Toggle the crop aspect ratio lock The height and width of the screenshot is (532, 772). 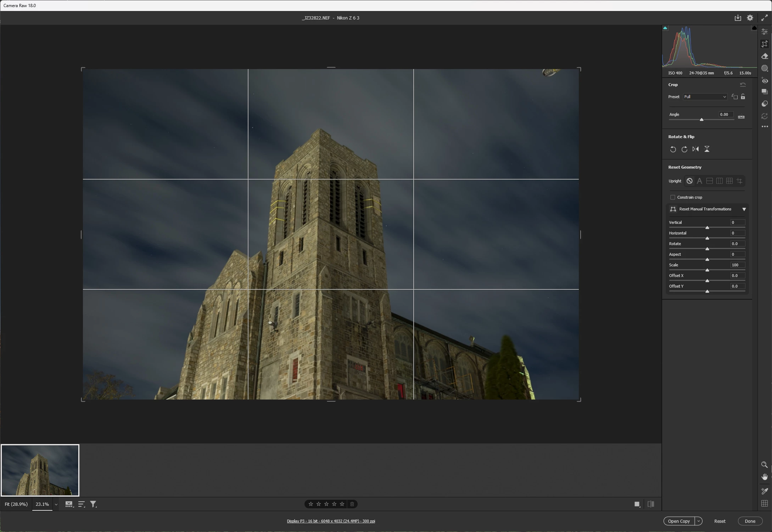pos(743,97)
